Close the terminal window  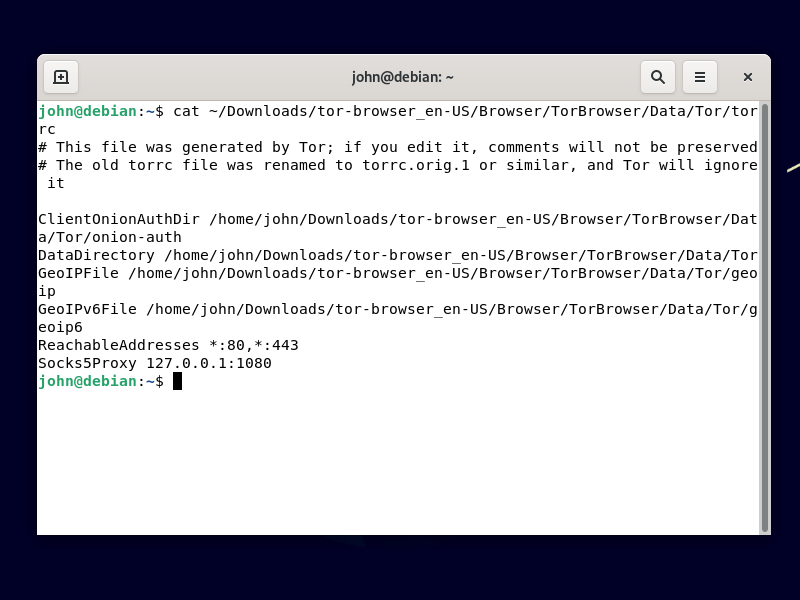(x=747, y=76)
